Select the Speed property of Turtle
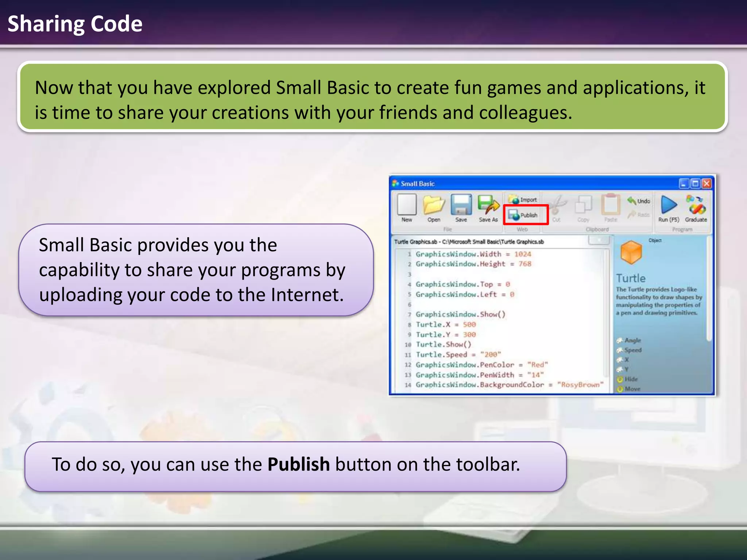The height and width of the screenshot is (560, 747). tap(629, 350)
